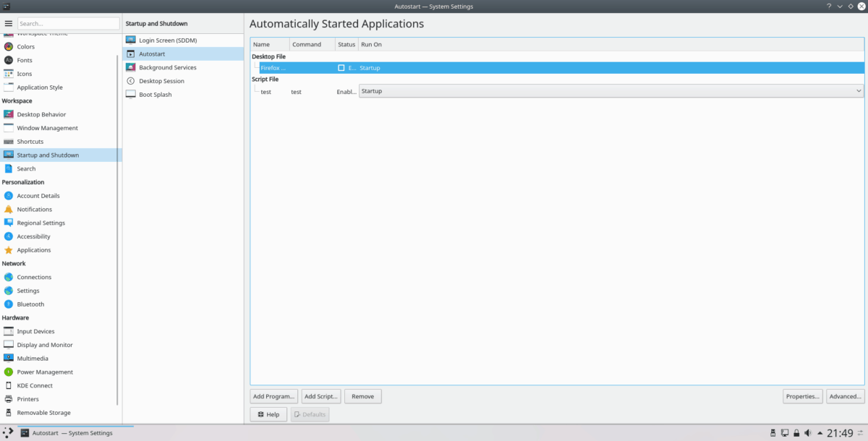Open Icons settings icon
This screenshot has width=868, height=441.
(9, 74)
